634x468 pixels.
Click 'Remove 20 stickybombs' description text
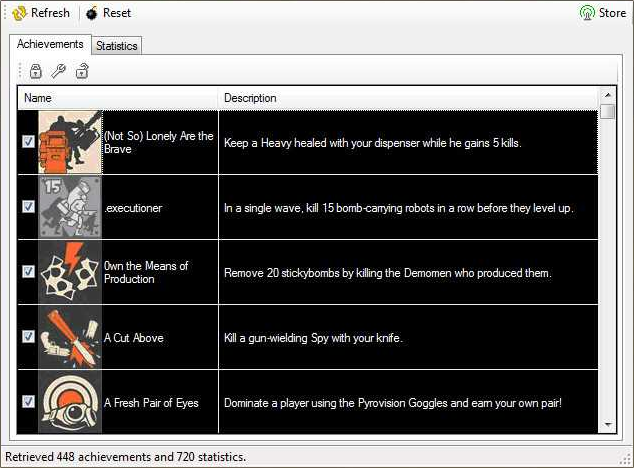coord(388,273)
